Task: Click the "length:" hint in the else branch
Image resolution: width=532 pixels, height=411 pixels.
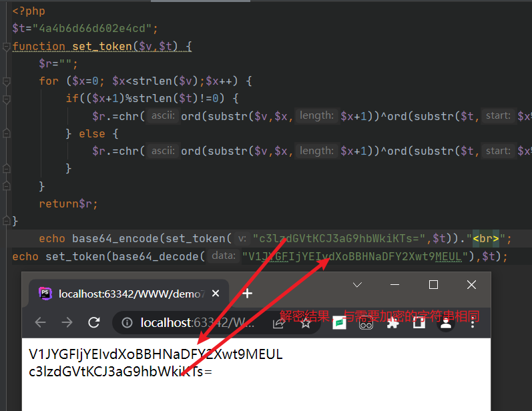Action: point(317,151)
